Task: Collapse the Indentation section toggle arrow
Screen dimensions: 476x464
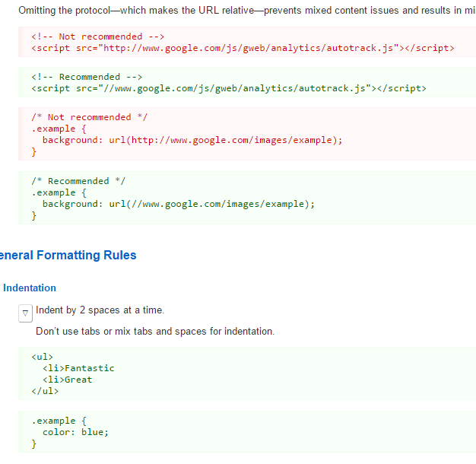Action: pyautogui.click(x=25, y=313)
